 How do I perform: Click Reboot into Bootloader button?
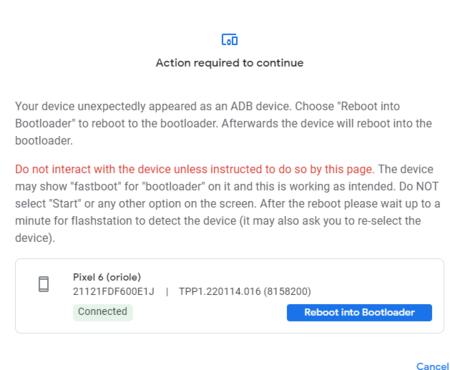click(359, 312)
